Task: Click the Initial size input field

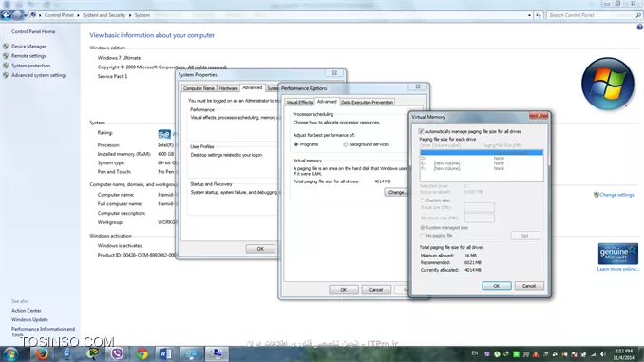Action: 480,207
